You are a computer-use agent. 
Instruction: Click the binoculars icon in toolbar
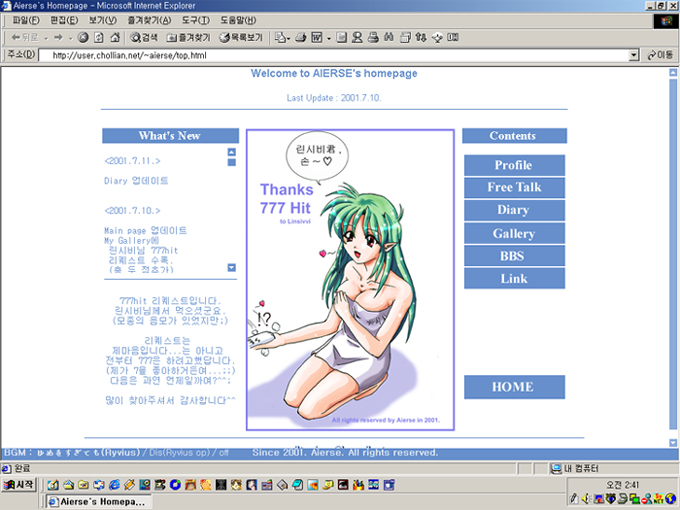coord(389,38)
